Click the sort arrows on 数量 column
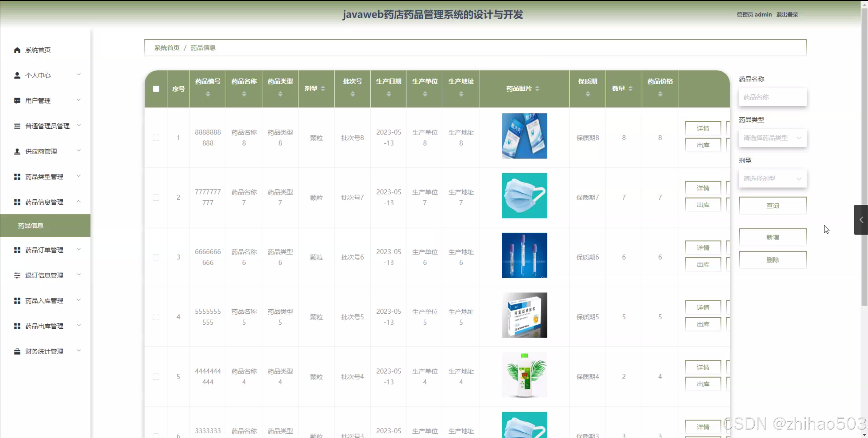The image size is (868, 438). [630, 89]
